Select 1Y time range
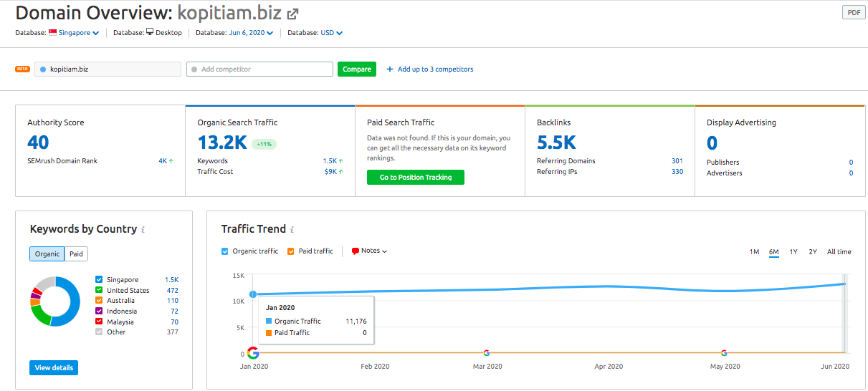The height and width of the screenshot is (391, 868). click(793, 252)
